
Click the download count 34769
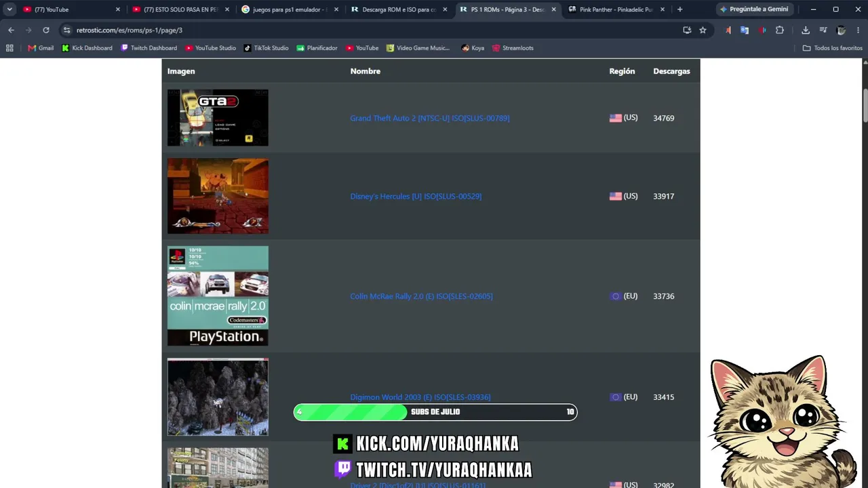click(663, 118)
